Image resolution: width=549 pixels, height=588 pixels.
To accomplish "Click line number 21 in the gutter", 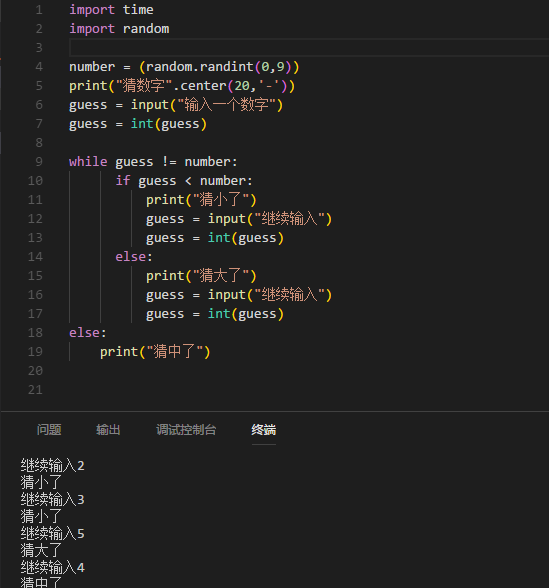I will 35,390.
